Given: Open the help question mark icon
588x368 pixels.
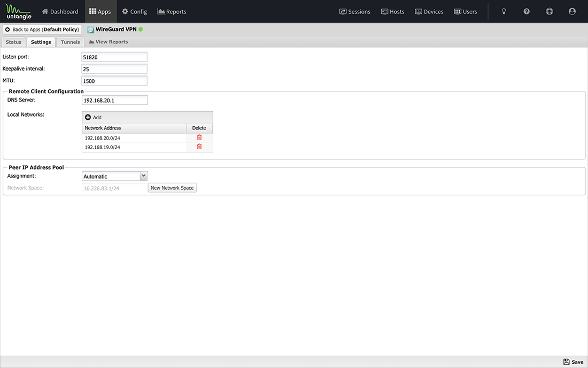Looking at the screenshot, I should coord(527,12).
